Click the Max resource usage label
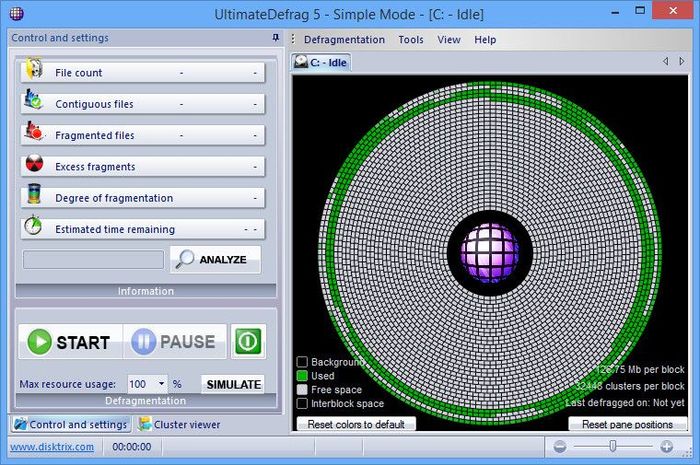This screenshot has width=700, height=465. coord(67,384)
